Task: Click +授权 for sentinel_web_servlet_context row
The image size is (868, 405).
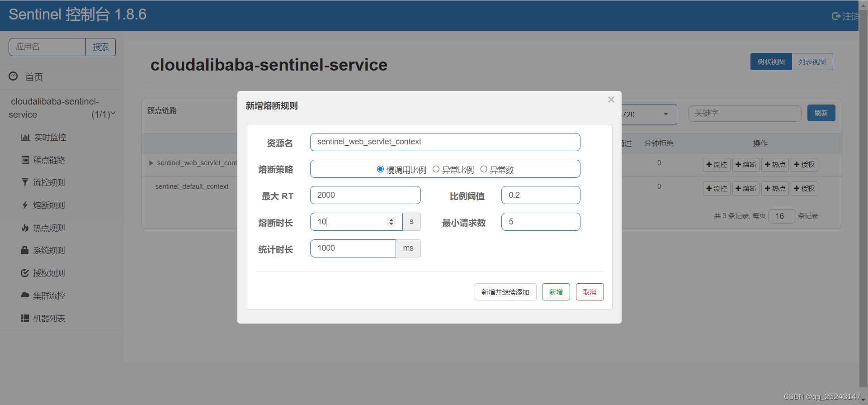Action: 804,165
